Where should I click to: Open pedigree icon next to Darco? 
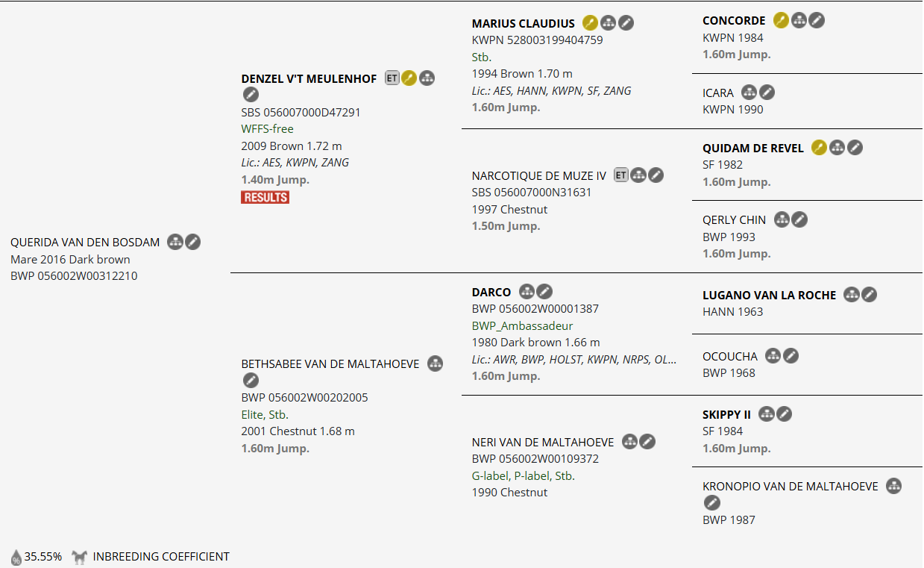click(x=527, y=292)
